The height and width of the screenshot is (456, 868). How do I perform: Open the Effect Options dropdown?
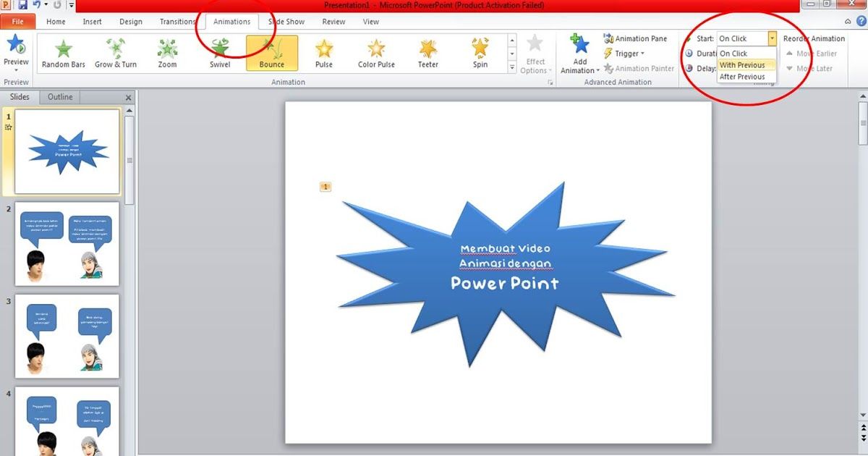tap(535, 54)
